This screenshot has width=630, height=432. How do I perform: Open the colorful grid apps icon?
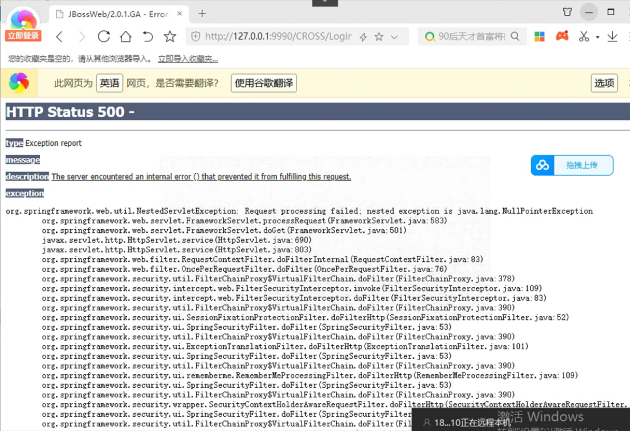point(540,37)
